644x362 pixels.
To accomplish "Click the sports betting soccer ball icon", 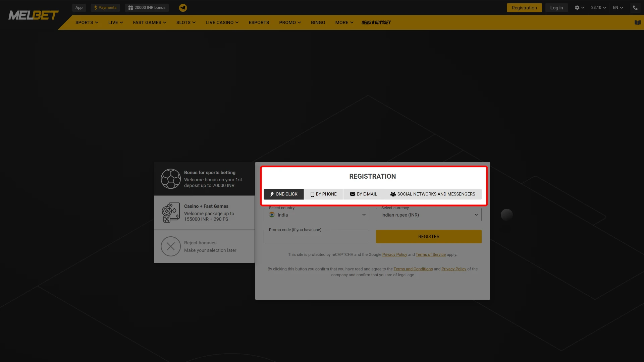I will [170, 179].
